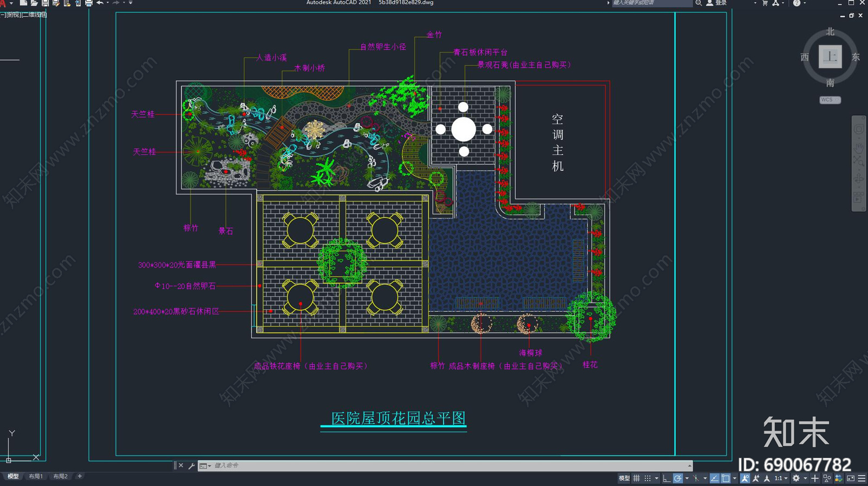The image size is (868, 486).
Task: Open isometric plane dropdown arrow
Action: (705, 478)
